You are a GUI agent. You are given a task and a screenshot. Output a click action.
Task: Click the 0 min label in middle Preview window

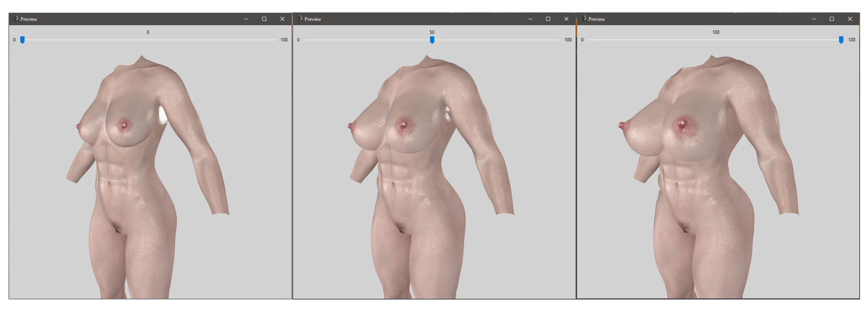pyautogui.click(x=298, y=40)
